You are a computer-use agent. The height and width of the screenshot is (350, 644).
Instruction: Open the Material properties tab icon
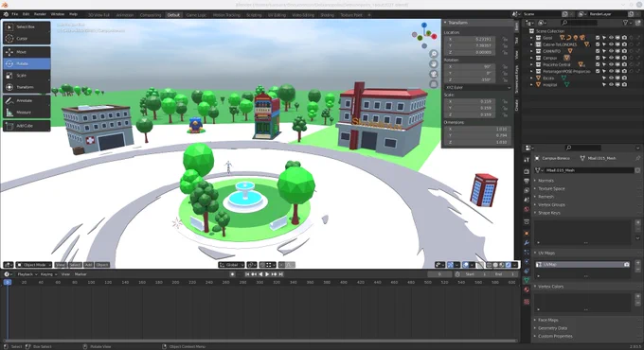[x=527, y=289]
